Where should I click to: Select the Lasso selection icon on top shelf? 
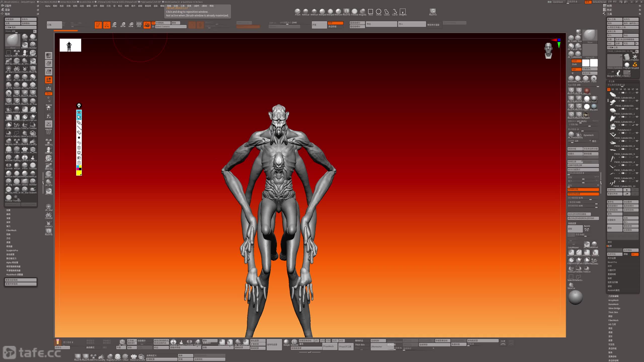pos(387,12)
